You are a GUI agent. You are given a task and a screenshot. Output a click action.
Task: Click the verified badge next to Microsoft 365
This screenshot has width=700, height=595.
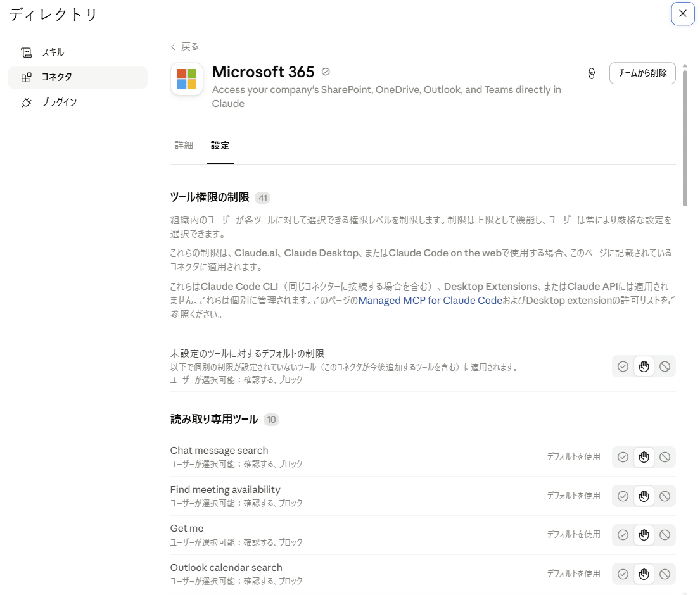click(x=326, y=72)
